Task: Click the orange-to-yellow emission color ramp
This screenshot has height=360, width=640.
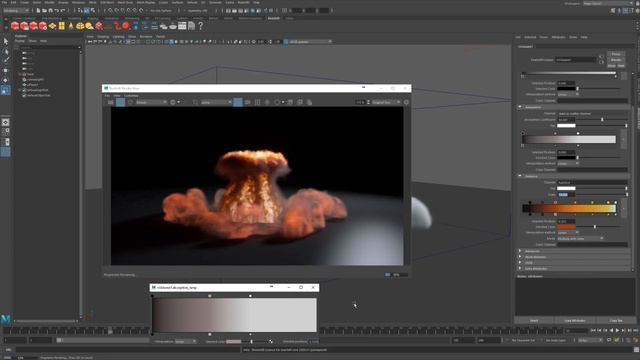Action: coord(569,209)
